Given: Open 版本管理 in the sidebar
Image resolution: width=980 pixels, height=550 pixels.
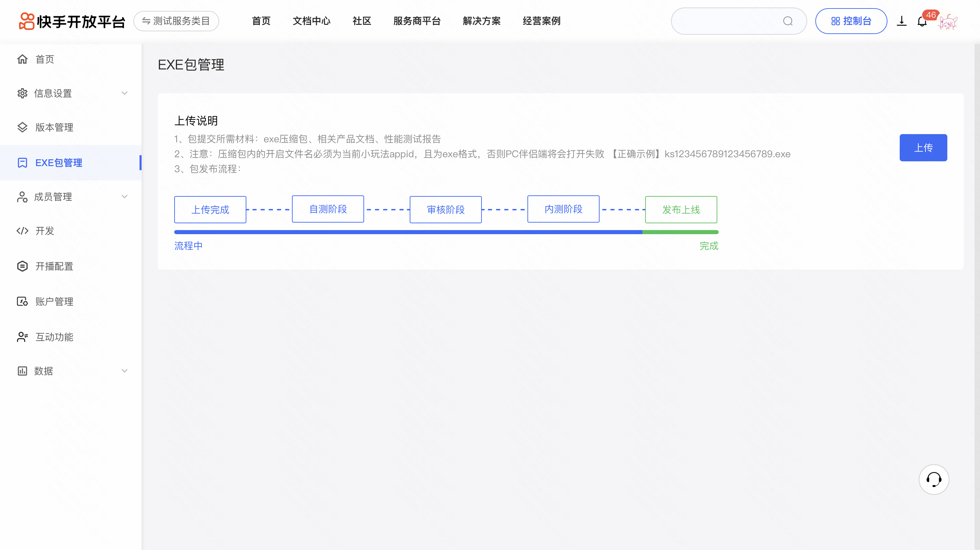Looking at the screenshot, I should tap(54, 127).
